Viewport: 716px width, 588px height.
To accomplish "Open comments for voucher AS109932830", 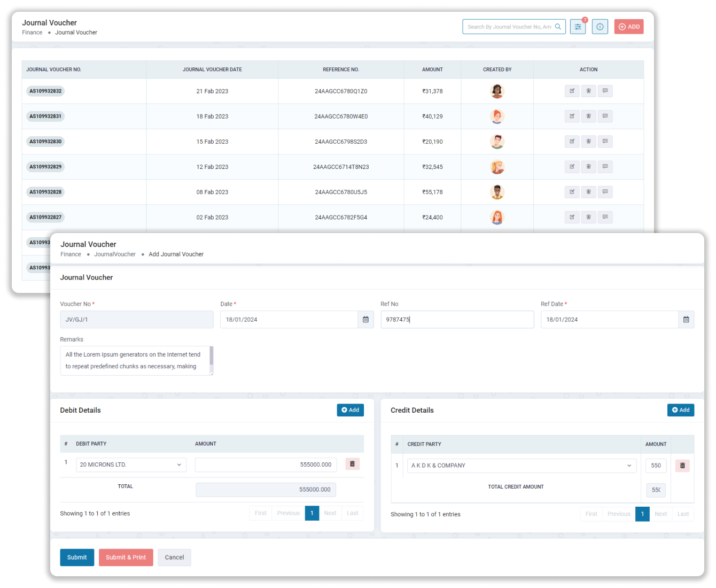I will click(x=605, y=142).
